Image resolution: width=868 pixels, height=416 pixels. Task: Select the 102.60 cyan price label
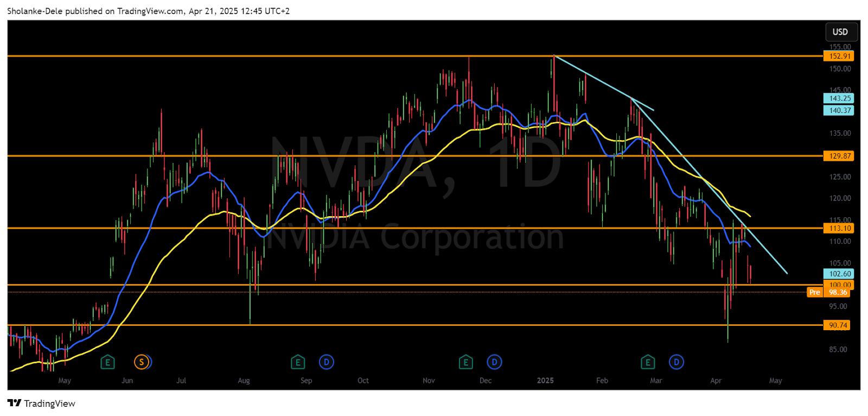839,274
